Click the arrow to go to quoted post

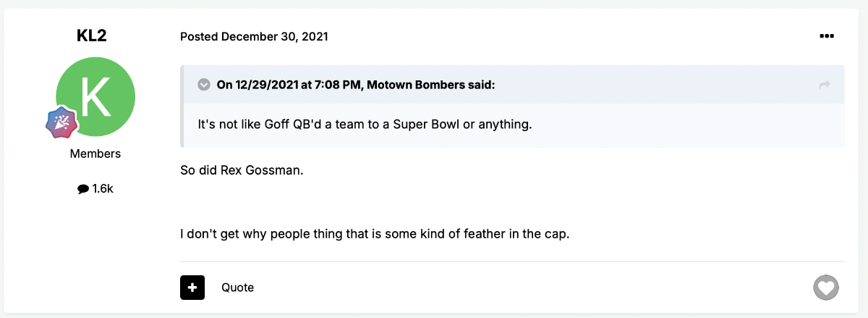pyautogui.click(x=825, y=85)
